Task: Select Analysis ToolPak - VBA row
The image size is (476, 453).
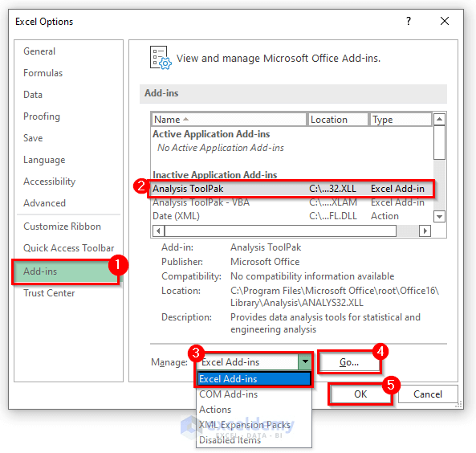Action: [x=291, y=202]
